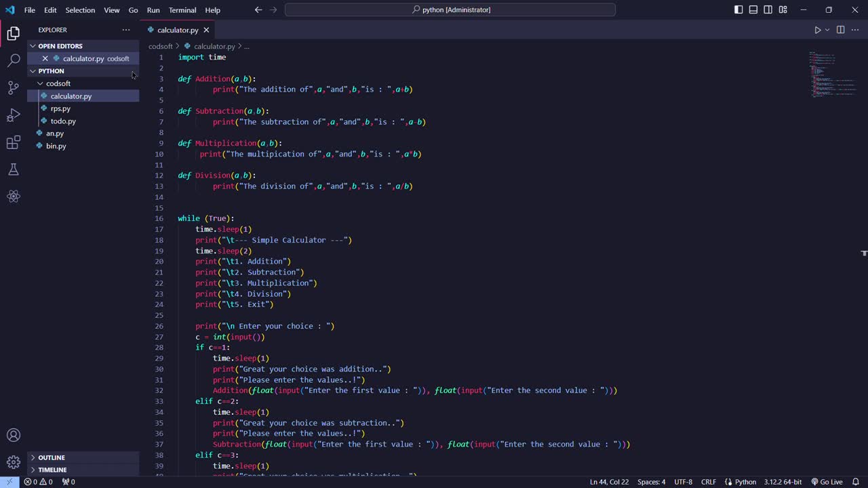Toggle the secondary side bar layout button
868x488 pixels.
768,9
